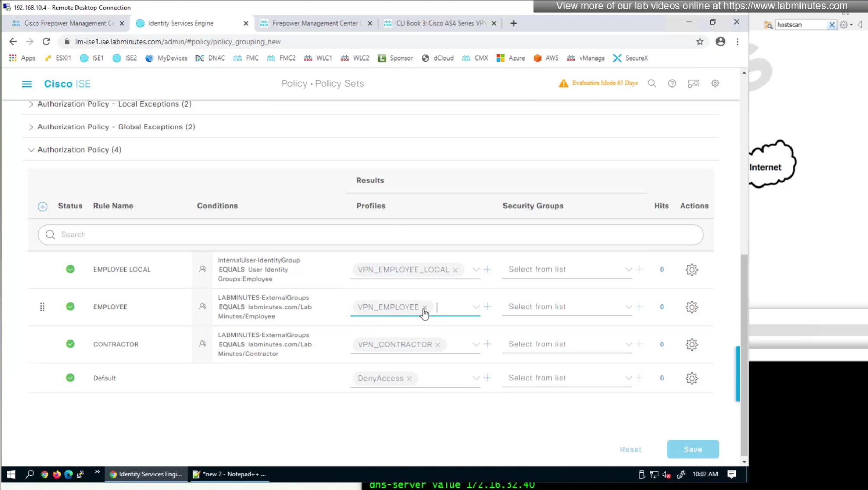The image size is (868, 490).
Task: Open Security Groups dropdown for Default rule
Action: 628,378
